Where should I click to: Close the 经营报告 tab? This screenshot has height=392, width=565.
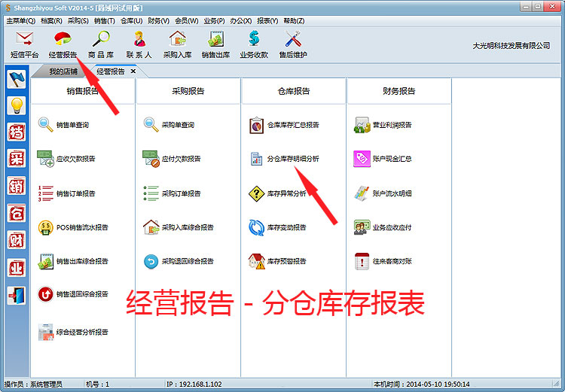point(133,71)
